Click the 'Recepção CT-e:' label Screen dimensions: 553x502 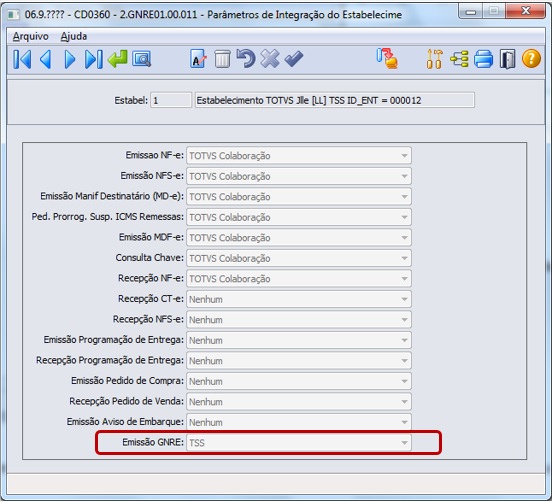pyautogui.click(x=151, y=299)
